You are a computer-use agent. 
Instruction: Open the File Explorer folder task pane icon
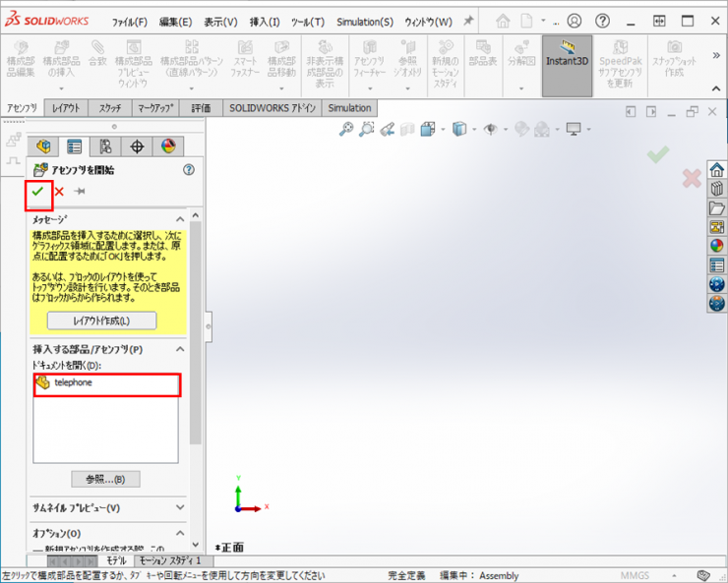pyautogui.click(x=717, y=207)
